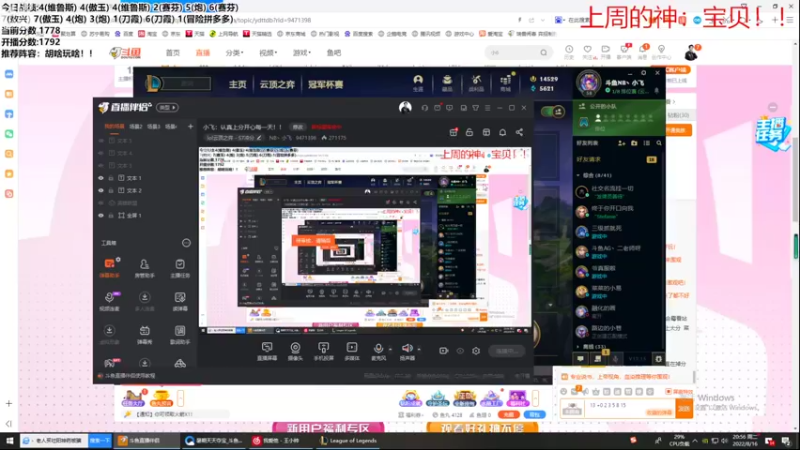
Task: Click Douyu search input field
Action: point(513,53)
